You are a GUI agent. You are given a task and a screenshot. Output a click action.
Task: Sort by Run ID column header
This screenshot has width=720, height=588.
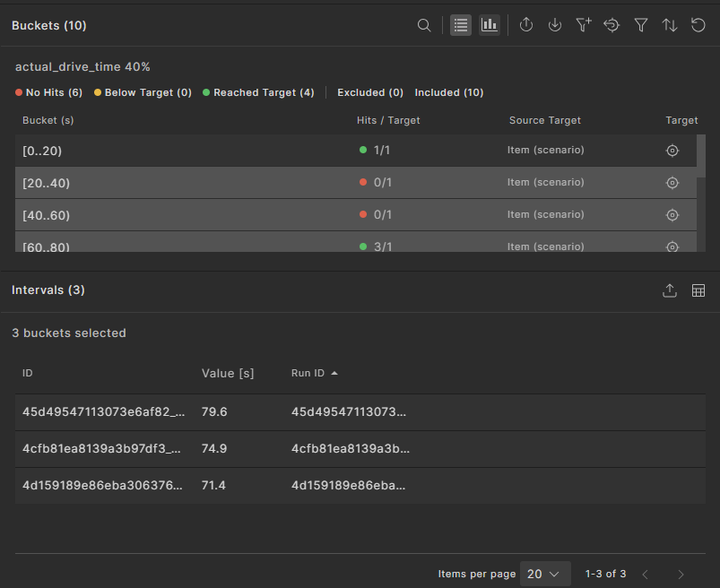pos(308,373)
